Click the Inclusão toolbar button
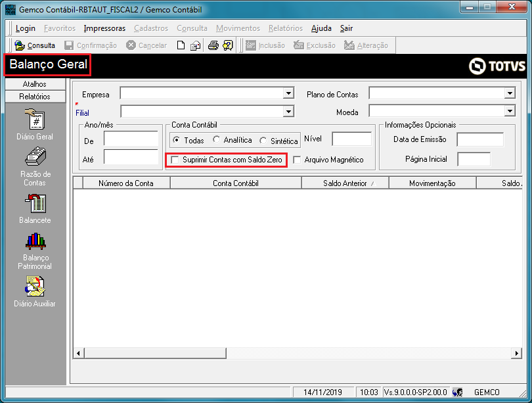The height and width of the screenshot is (403, 532). [x=265, y=45]
